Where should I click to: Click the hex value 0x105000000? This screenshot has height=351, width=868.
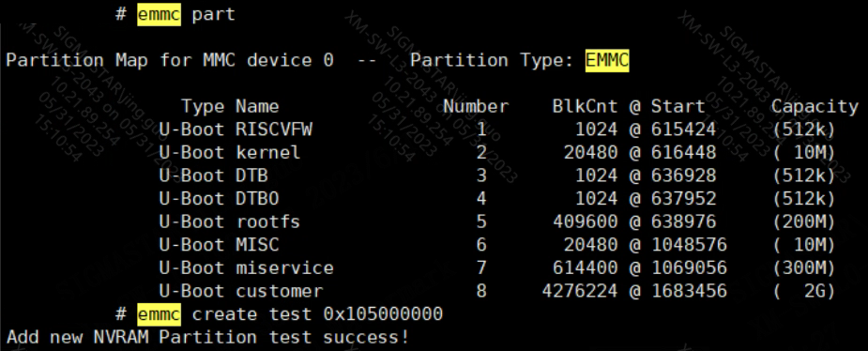click(x=383, y=314)
